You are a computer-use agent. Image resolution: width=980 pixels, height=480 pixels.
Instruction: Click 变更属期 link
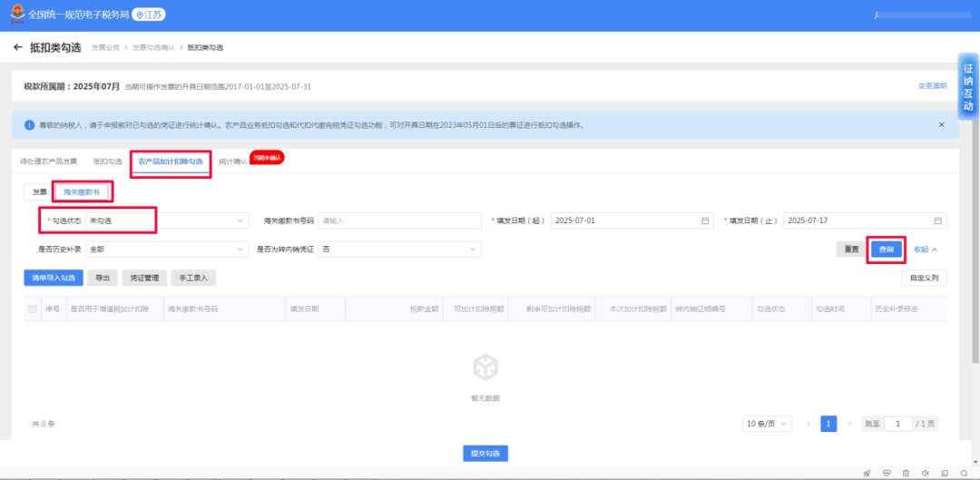[932, 86]
